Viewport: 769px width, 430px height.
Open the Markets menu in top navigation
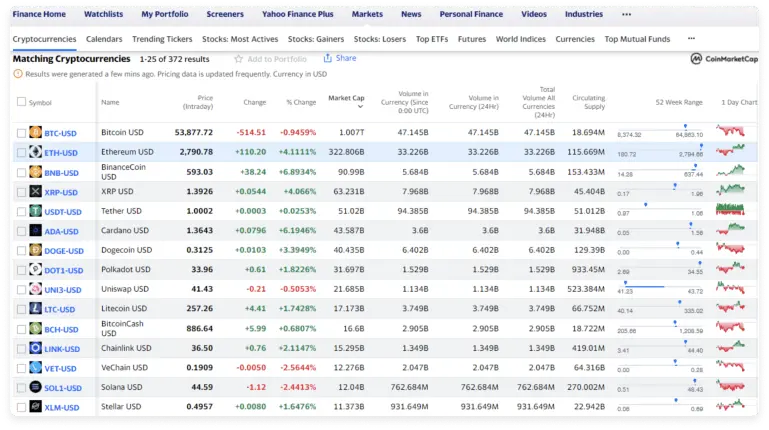367,15
